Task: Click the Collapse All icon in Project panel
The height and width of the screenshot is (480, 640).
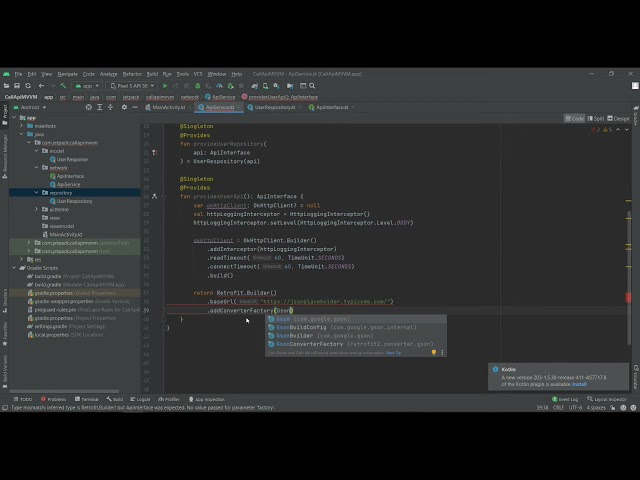Action: coord(110,107)
